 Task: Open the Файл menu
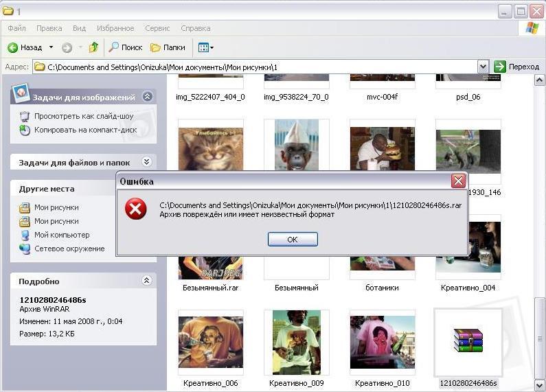click(16, 28)
